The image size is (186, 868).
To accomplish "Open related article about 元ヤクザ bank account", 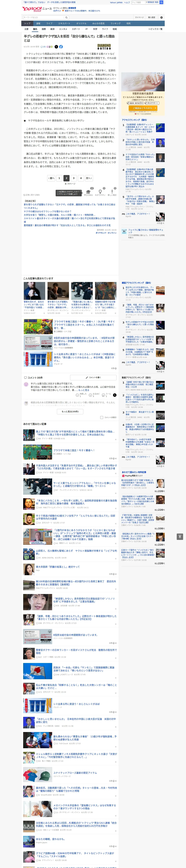I will 70,206.
